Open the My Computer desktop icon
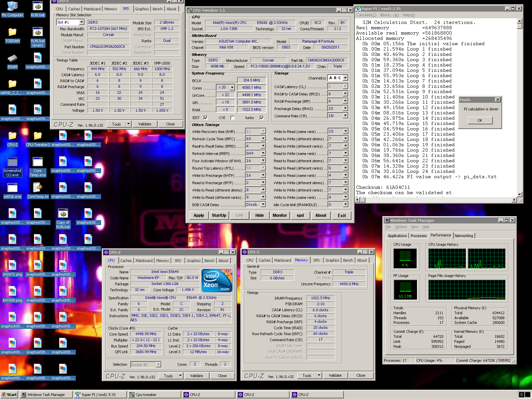This screenshot has height=399, width=532. tap(12, 8)
